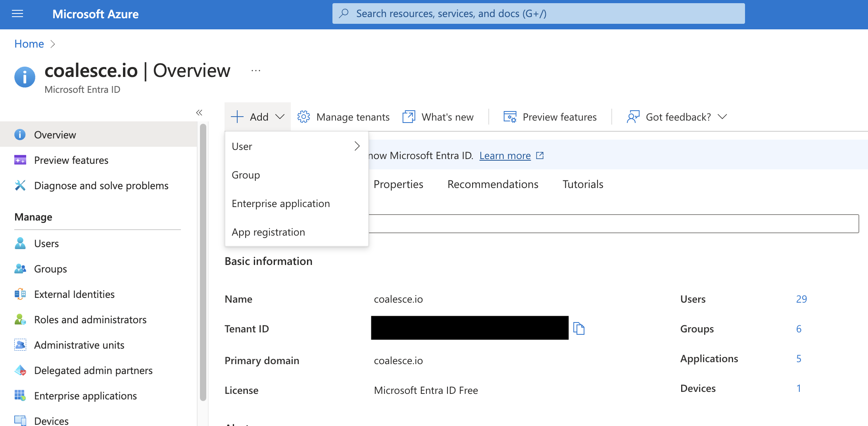Expand the User submenu chevron
The height and width of the screenshot is (426, 868).
(357, 146)
